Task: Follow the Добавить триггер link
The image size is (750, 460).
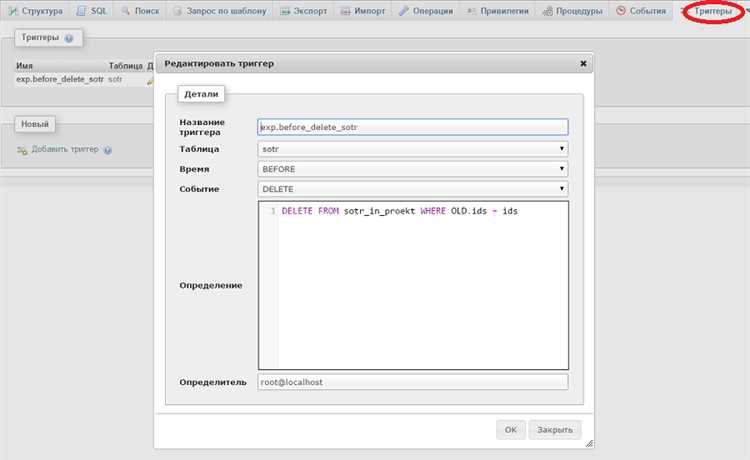Action: [x=64, y=150]
